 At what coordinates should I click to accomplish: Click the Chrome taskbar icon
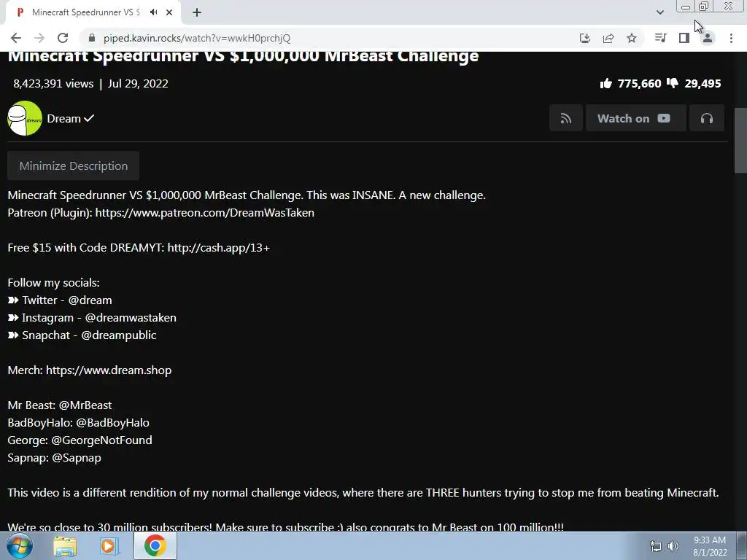point(155,546)
